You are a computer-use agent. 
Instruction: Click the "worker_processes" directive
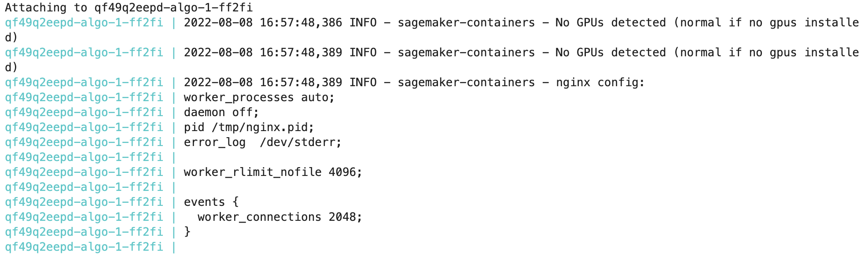pyautogui.click(x=239, y=97)
